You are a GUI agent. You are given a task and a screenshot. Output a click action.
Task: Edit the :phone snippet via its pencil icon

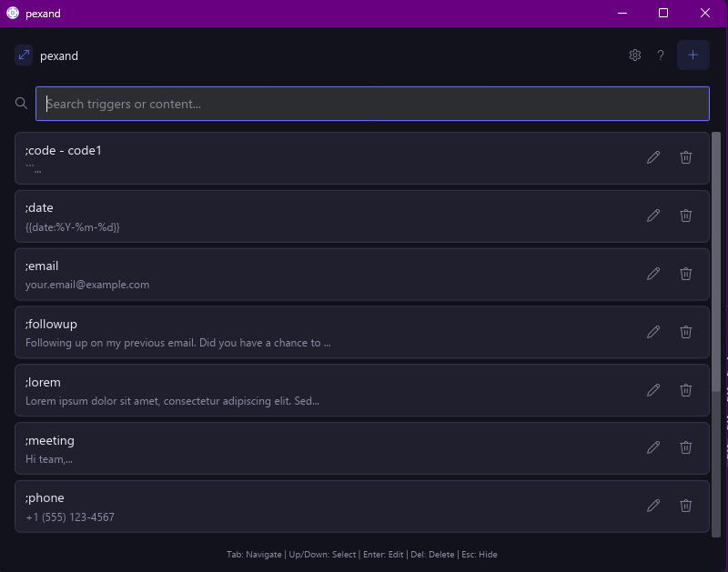click(x=653, y=505)
